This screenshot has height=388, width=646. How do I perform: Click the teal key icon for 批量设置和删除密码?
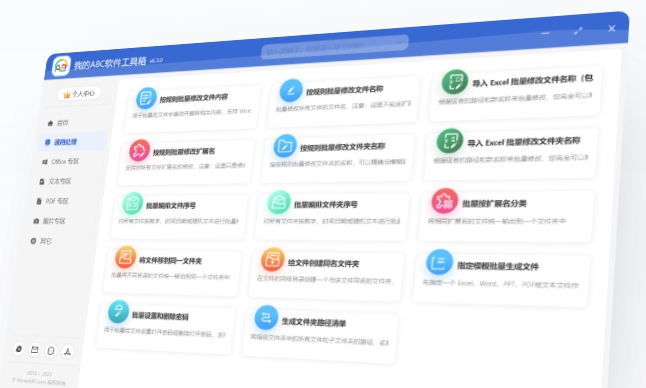coord(118,311)
